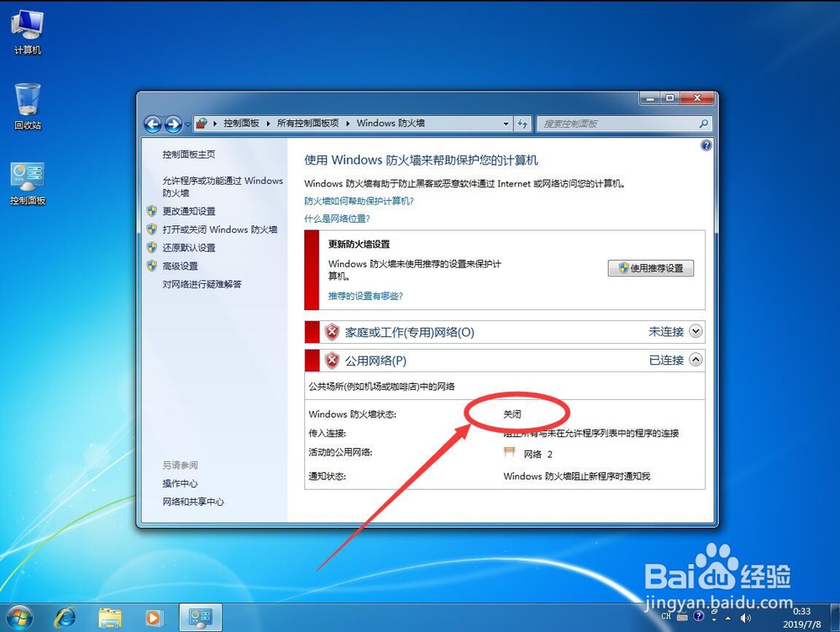This screenshot has width=840, height=632.
Task: Click shield icon beside 更改通知设置
Action: click(x=152, y=211)
